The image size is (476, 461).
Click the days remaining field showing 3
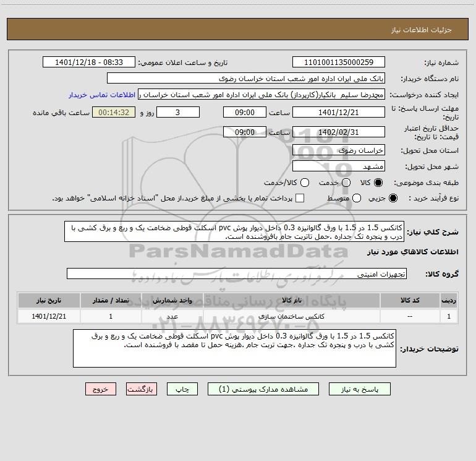(x=178, y=112)
